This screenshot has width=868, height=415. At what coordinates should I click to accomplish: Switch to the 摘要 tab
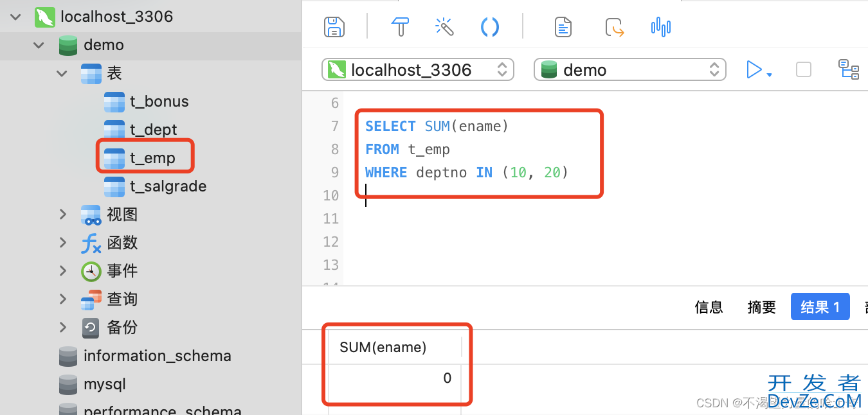click(x=762, y=307)
